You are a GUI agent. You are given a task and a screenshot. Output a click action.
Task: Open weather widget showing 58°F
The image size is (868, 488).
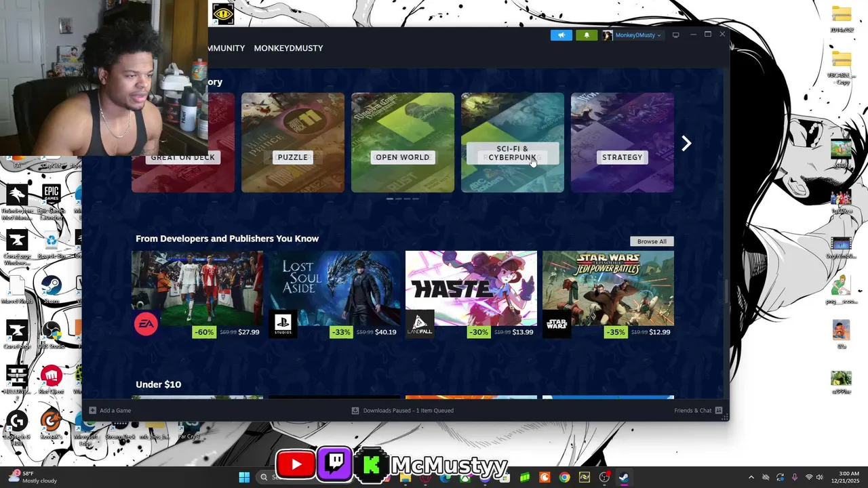(33, 477)
